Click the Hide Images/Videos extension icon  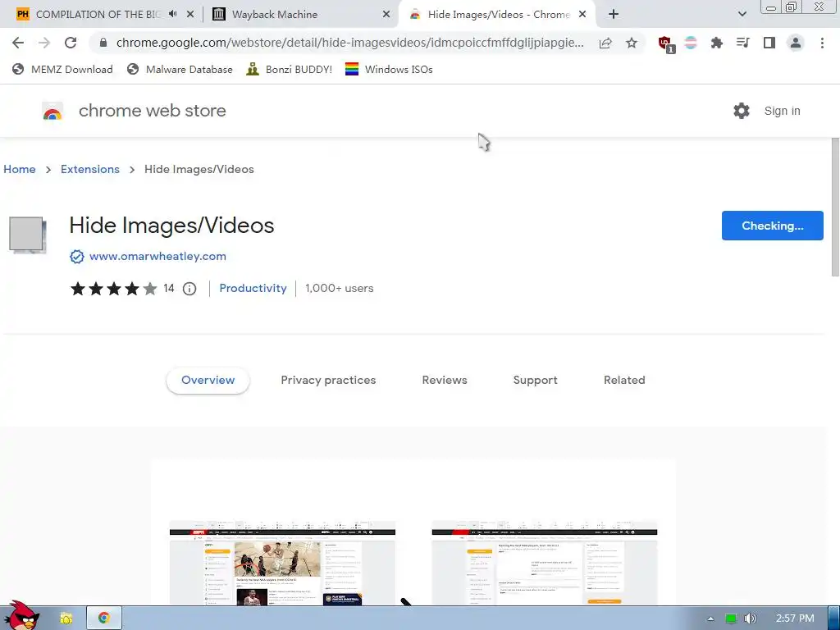pos(28,235)
